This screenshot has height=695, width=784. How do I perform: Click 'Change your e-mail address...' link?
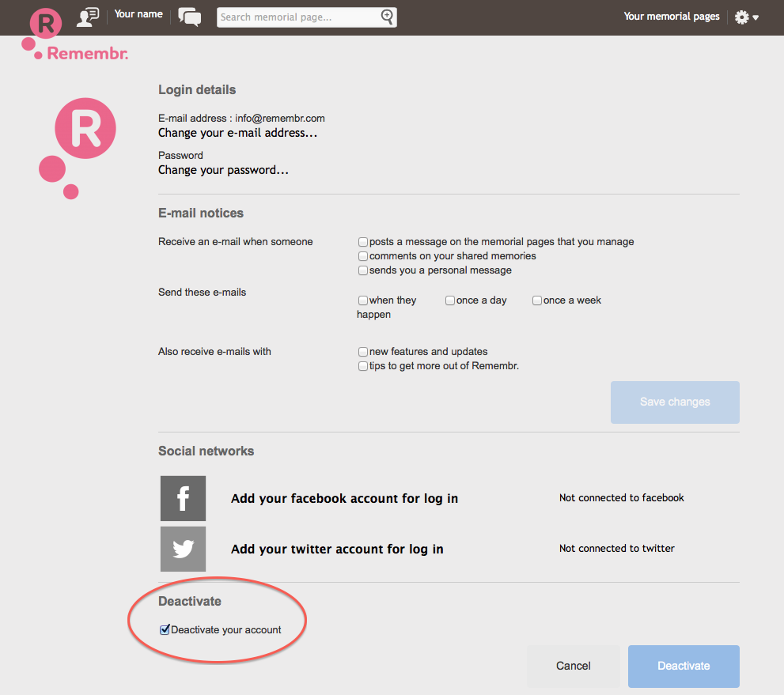click(237, 133)
